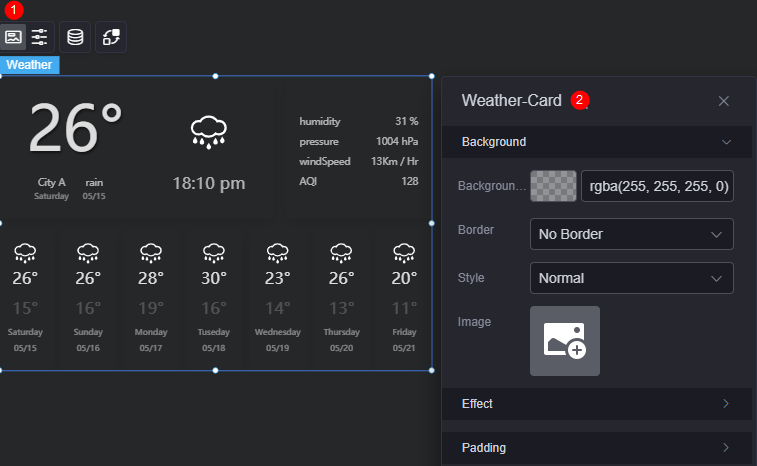The image size is (757, 466).
Task: Open the data source database icon
Action: tap(75, 37)
